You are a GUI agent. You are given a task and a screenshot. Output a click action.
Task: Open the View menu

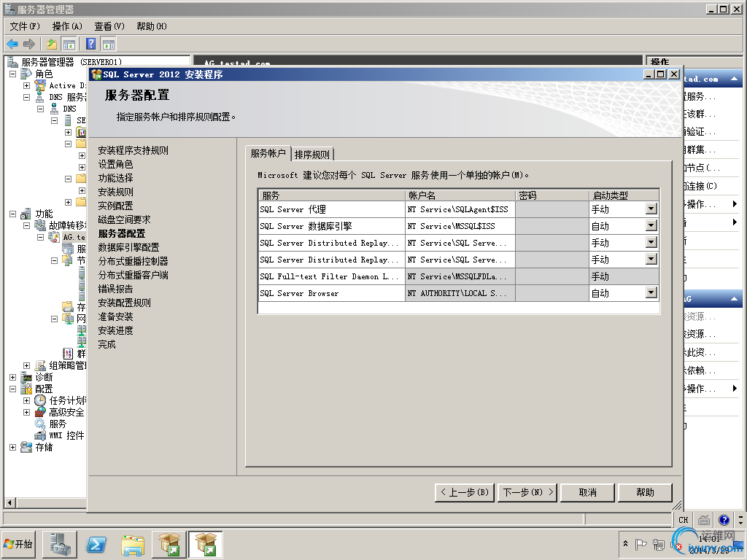click(109, 26)
